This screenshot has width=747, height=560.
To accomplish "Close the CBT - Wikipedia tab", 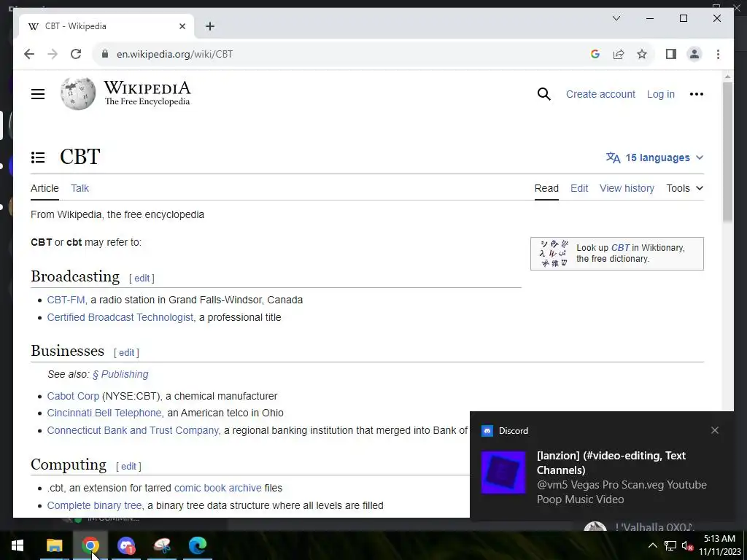I will pyautogui.click(x=182, y=26).
